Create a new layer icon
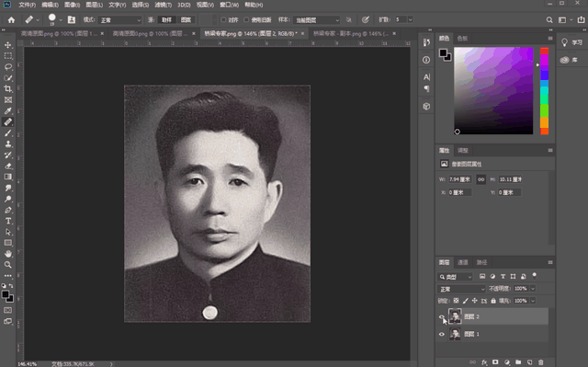Screen dimensions: 588x367 (x=529, y=362)
